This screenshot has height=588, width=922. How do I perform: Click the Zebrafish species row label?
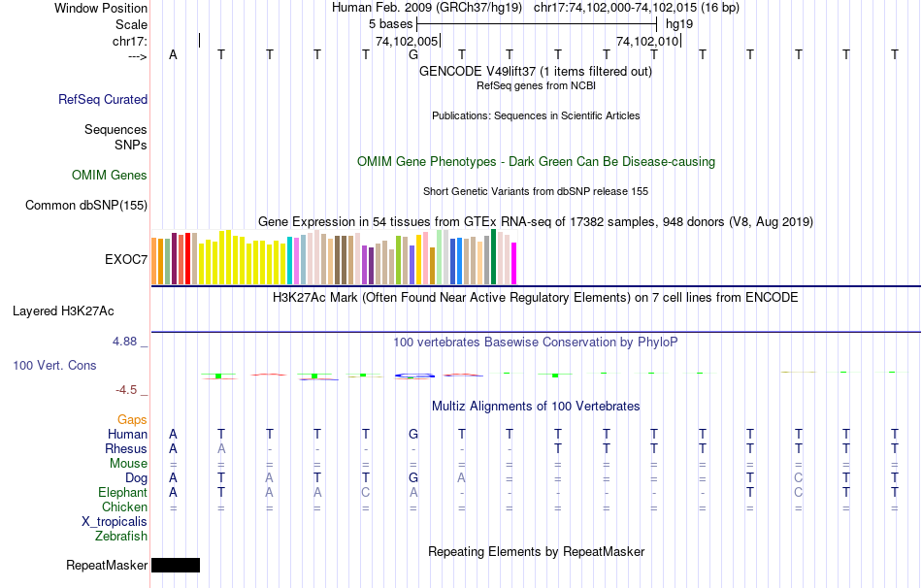tap(121, 537)
